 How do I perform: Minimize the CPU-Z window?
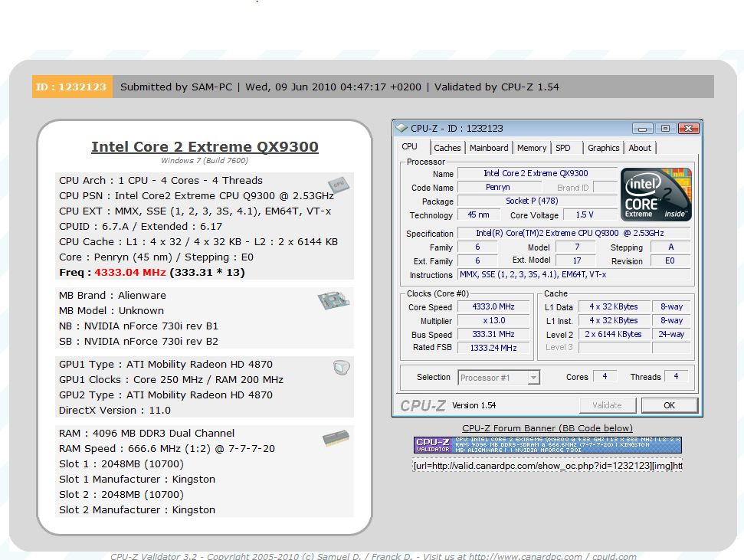coord(642,129)
